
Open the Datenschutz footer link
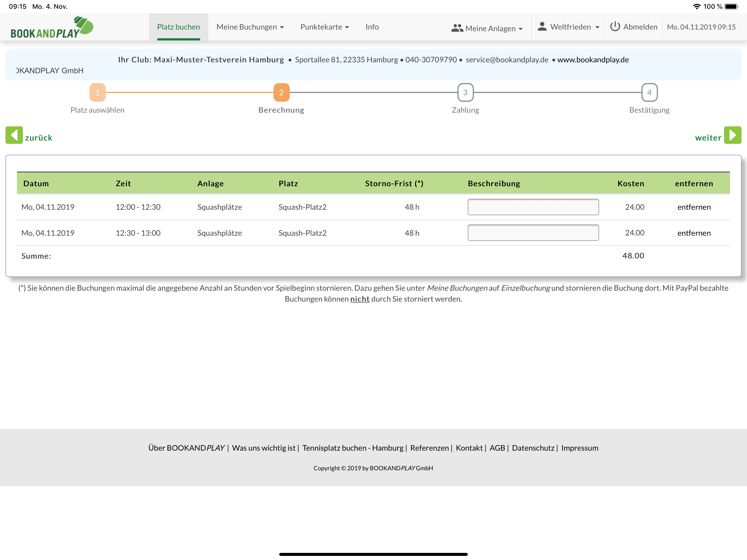pos(533,448)
